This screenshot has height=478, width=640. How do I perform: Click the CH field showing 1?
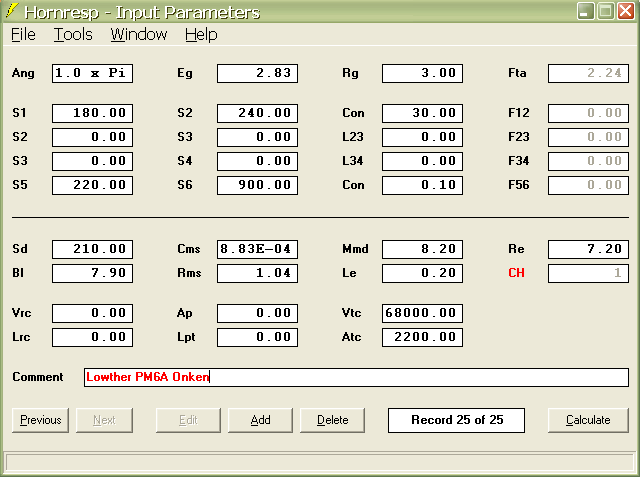[588, 273]
